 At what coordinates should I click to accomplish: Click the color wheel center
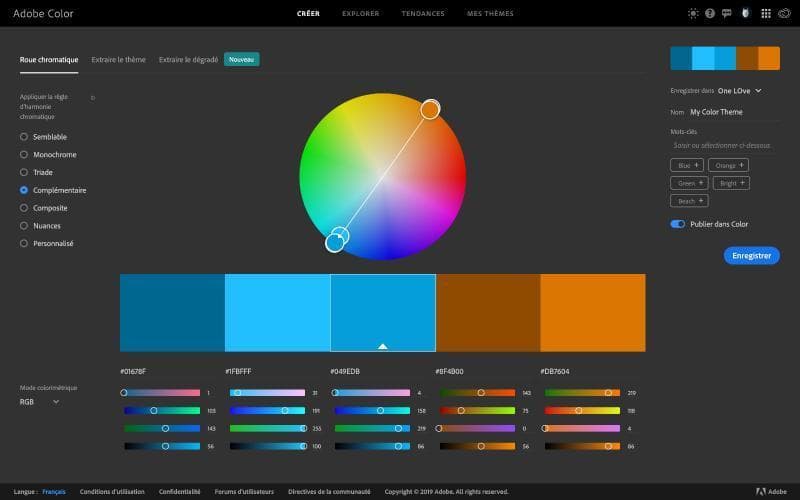[383, 177]
